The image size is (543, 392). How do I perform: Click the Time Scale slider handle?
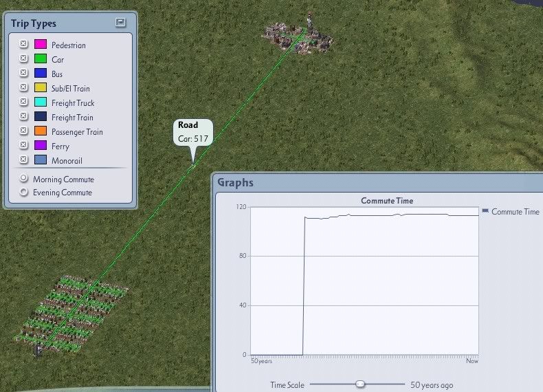tap(360, 384)
